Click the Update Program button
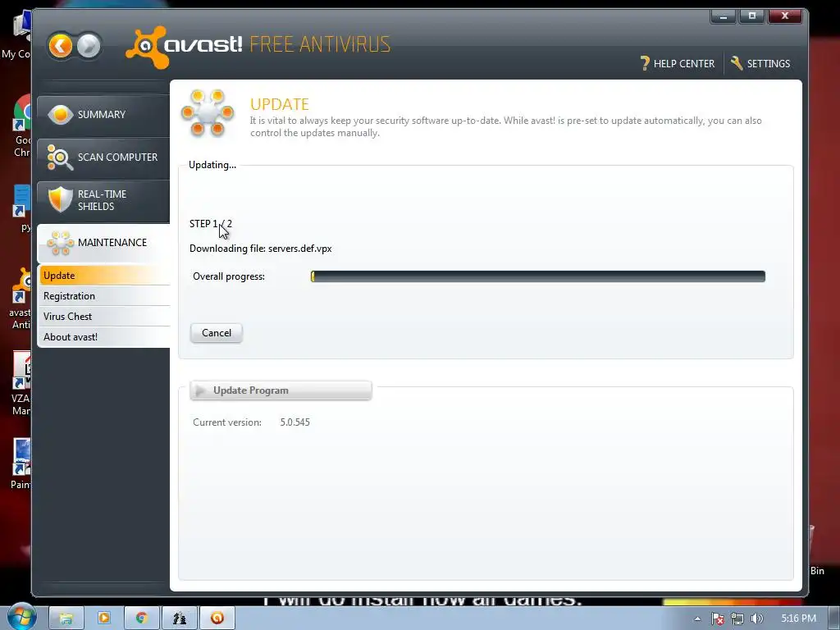The width and height of the screenshot is (840, 630). [281, 390]
